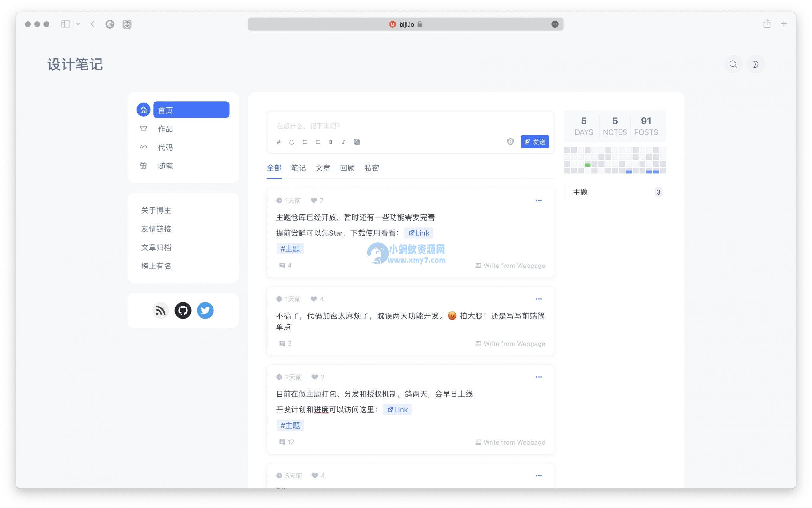The height and width of the screenshot is (508, 812).
Task: Select the 主题 topic in right sidebar
Action: 615,192
